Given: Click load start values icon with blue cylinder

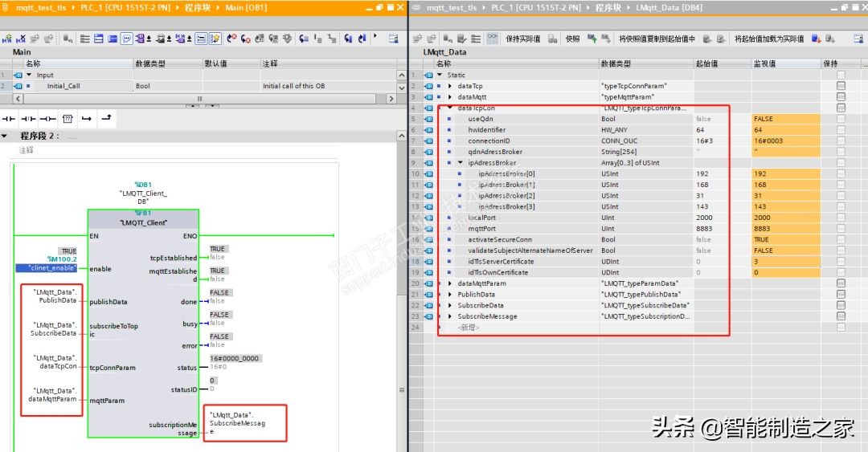Looking at the screenshot, I should coord(816,39).
